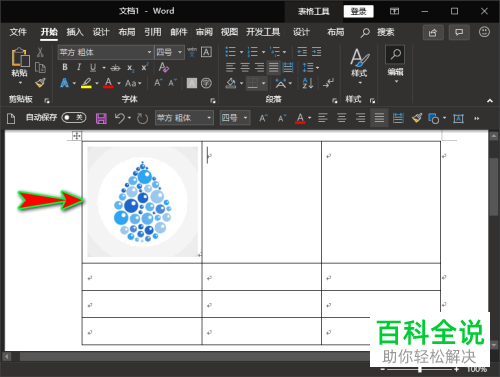Toggle left alignment in the ribbon paragraph group
The image size is (500, 377).
click(231, 67)
